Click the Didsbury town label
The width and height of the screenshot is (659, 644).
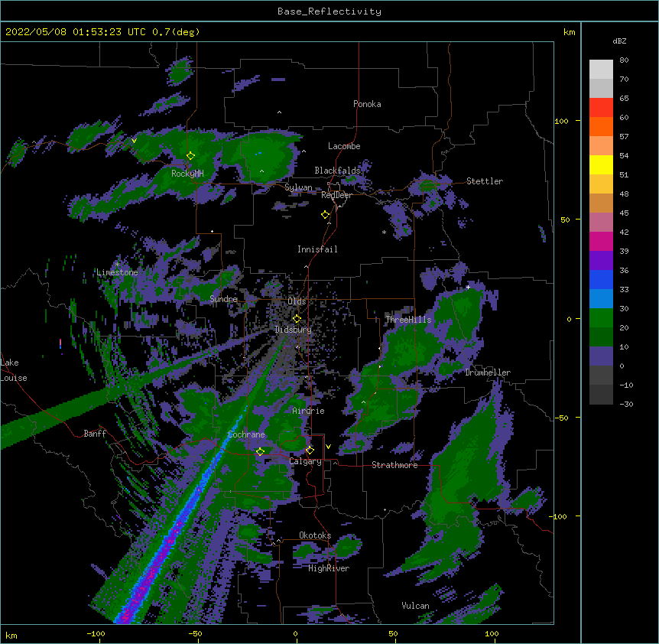tap(294, 330)
